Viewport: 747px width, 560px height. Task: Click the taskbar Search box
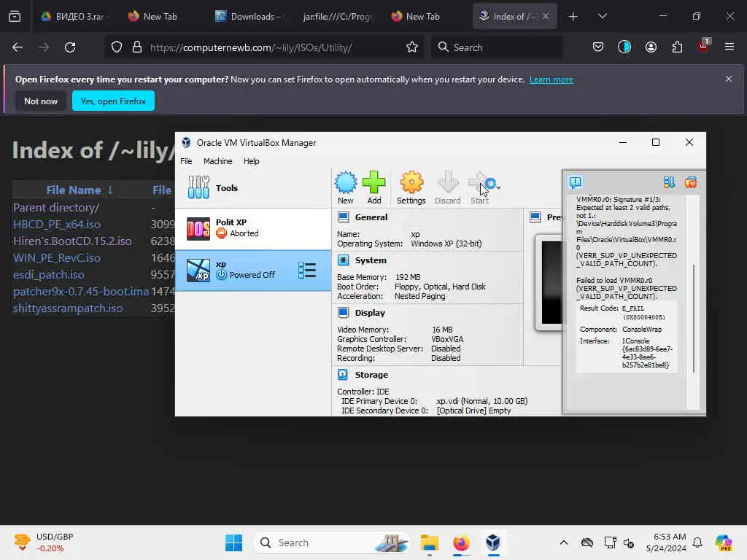point(332,542)
